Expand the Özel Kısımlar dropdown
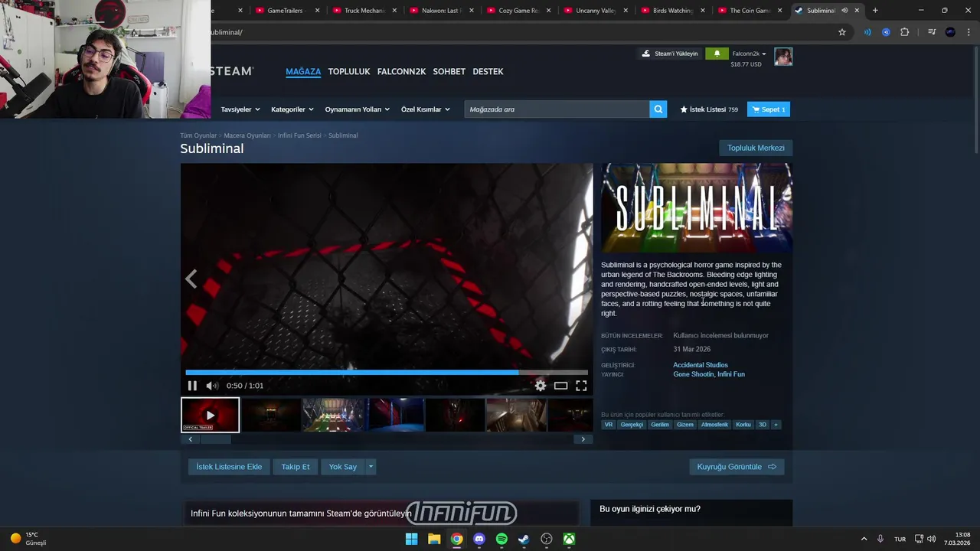980x551 pixels. pos(426,109)
